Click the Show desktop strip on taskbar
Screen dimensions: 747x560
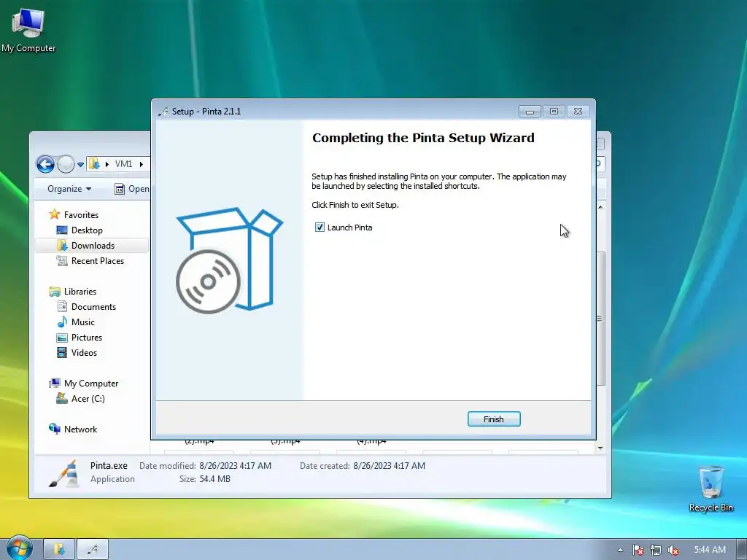point(742,550)
